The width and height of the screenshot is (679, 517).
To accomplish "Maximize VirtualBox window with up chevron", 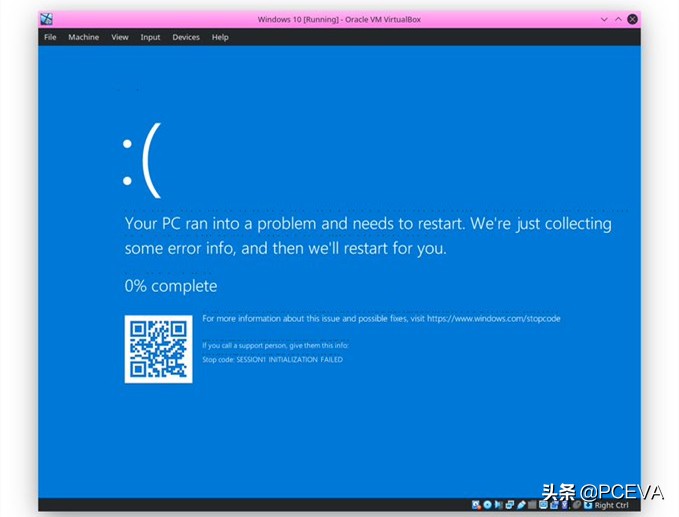I will point(618,19).
